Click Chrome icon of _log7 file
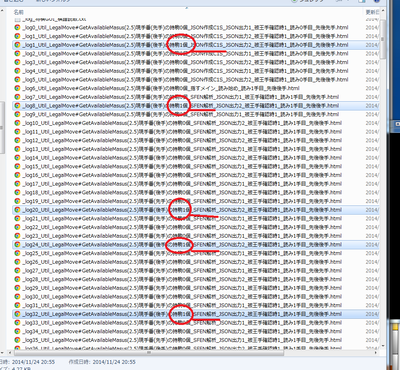The height and width of the screenshot is (370, 400). click(17, 97)
